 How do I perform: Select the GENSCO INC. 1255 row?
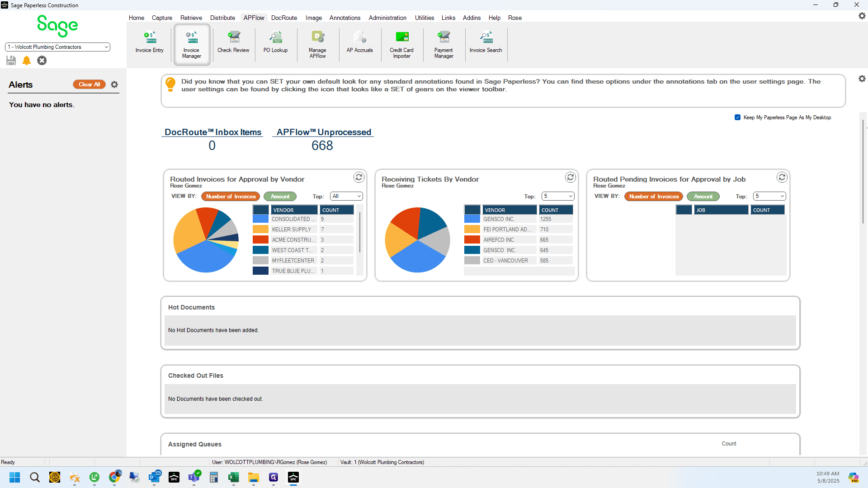[x=519, y=219]
